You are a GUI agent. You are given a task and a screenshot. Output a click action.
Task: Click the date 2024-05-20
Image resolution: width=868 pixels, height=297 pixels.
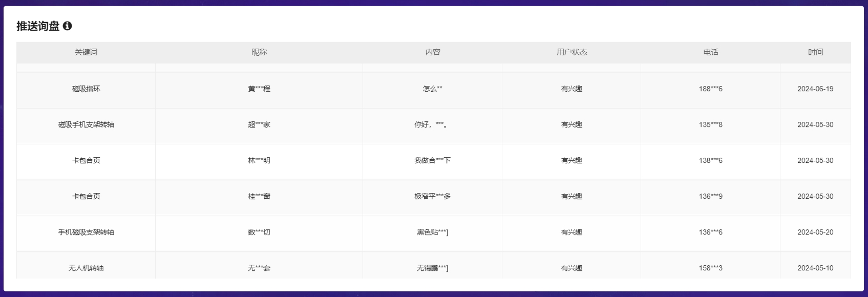pyautogui.click(x=815, y=232)
